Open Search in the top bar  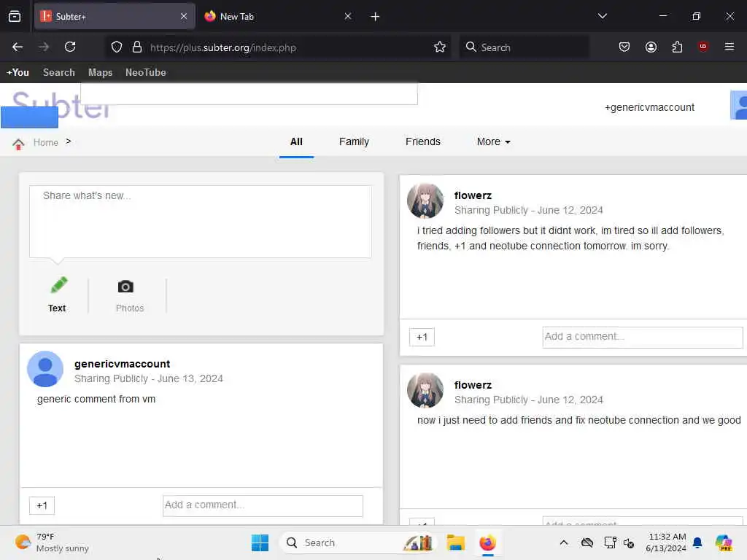click(x=59, y=72)
